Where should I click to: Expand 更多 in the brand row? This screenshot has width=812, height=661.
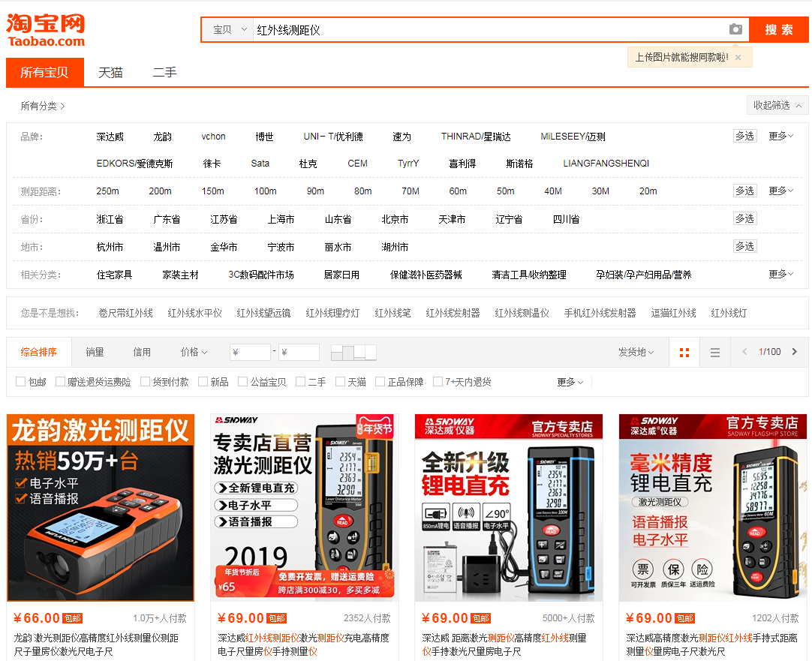point(781,136)
